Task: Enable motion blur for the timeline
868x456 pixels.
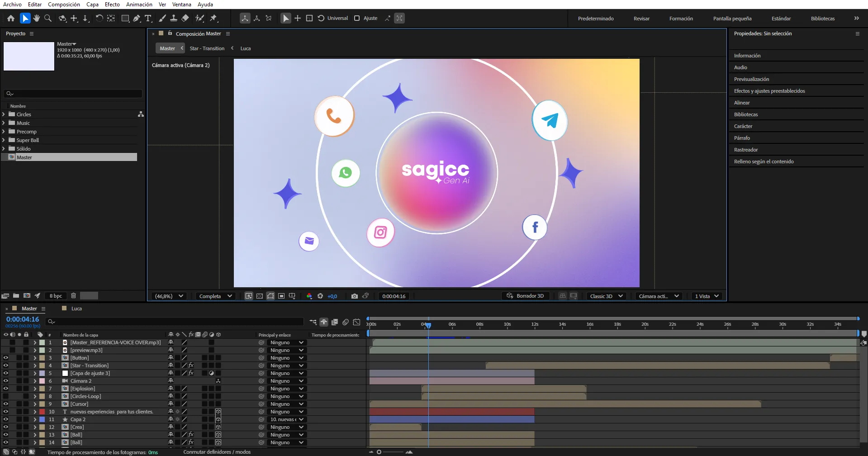Action: click(346, 322)
